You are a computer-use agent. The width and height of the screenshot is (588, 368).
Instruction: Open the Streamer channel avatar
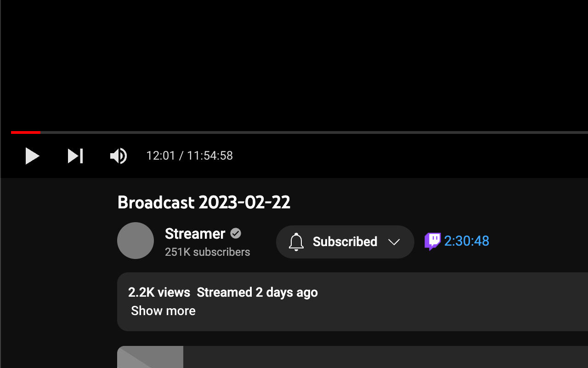[x=136, y=241]
